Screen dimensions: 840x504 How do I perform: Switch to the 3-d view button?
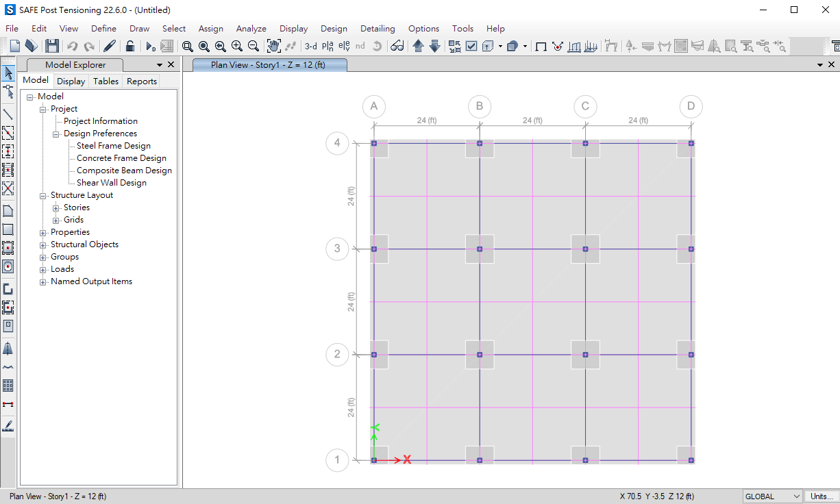click(311, 46)
